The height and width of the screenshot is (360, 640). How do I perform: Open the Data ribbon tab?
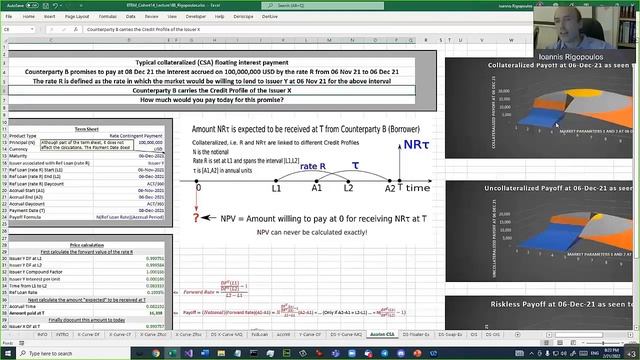tap(131, 17)
